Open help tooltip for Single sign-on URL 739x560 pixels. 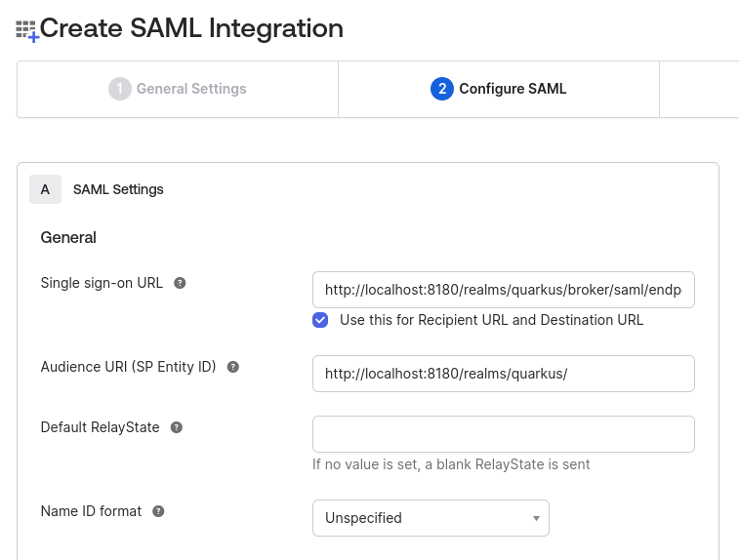[180, 283]
